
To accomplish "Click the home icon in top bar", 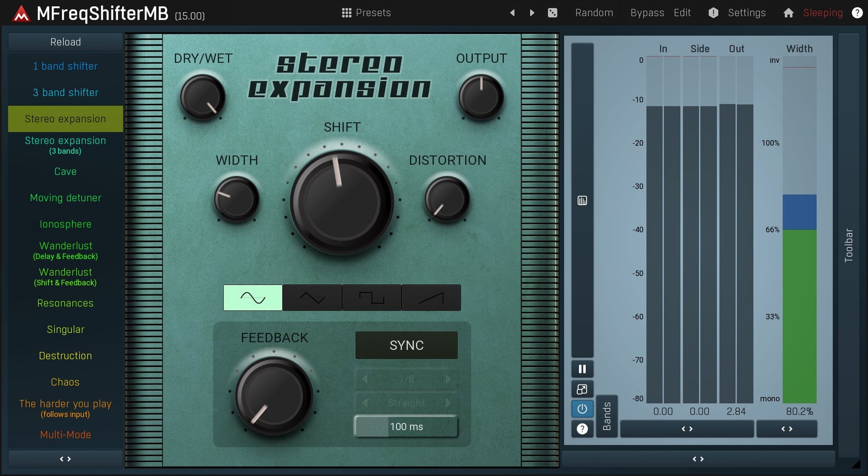I will [x=788, y=13].
